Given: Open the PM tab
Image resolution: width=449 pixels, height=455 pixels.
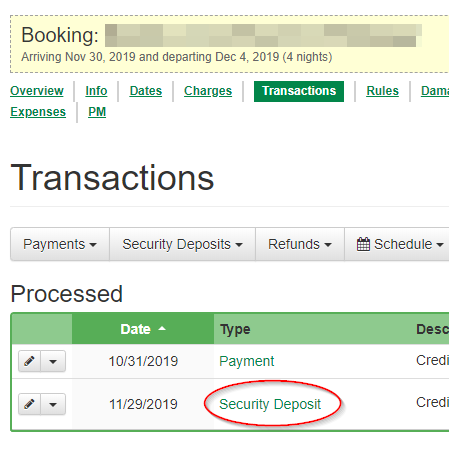Looking at the screenshot, I should pos(97,112).
